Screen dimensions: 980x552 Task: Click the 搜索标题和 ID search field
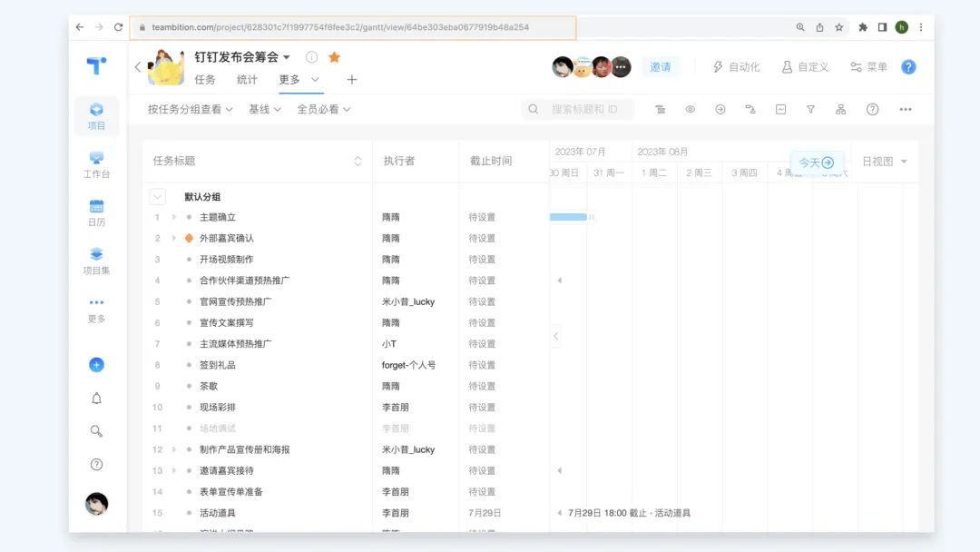coord(583,109)
